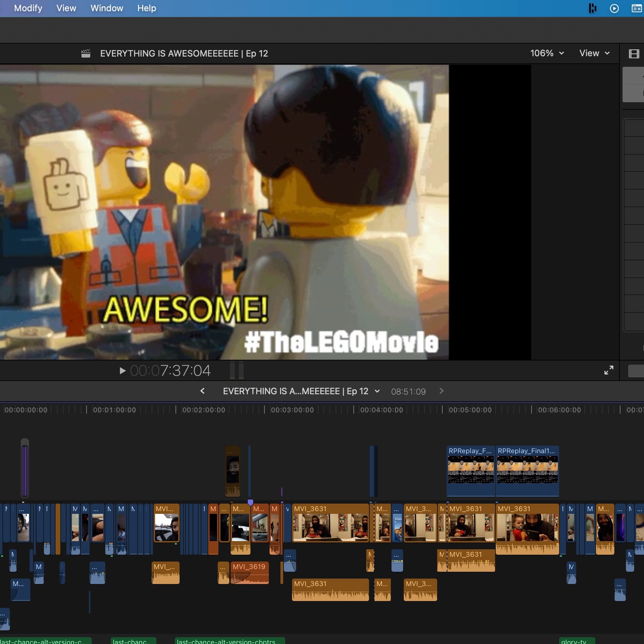Play the video in the viewer
The height and width of the screenshot is (644, 644).
122,371
